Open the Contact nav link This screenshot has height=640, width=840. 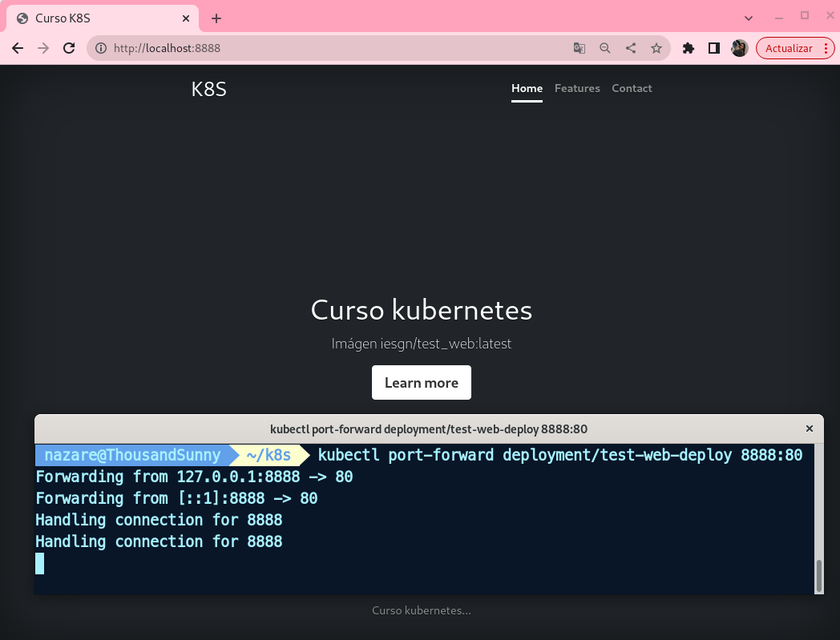pyautogui.click(x=632, y=88)
